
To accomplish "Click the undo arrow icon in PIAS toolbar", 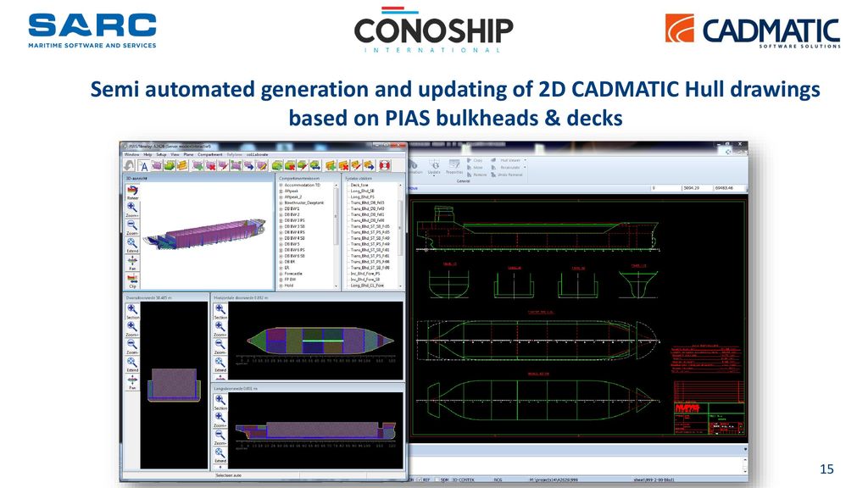I will tap(129, 165).
